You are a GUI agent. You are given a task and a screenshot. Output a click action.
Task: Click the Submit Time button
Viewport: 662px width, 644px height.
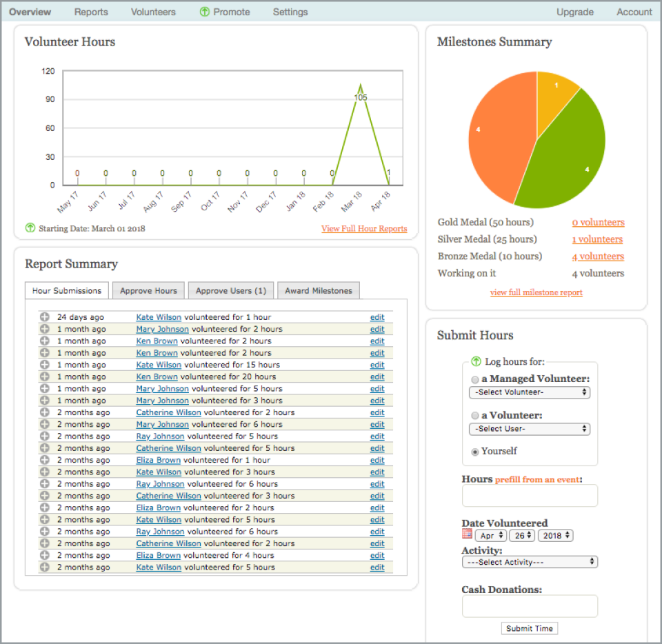pos(530,628)
